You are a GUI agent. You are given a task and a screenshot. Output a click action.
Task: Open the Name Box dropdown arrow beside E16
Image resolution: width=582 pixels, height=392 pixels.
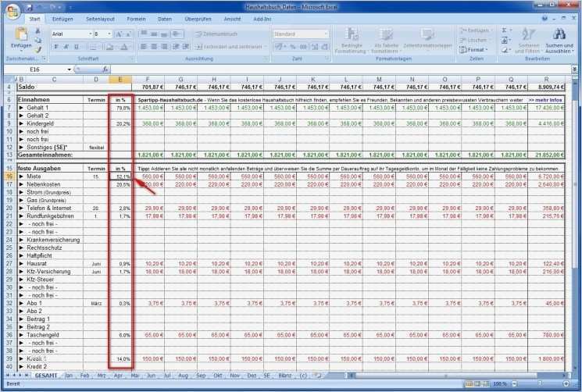tap(69, 69)
